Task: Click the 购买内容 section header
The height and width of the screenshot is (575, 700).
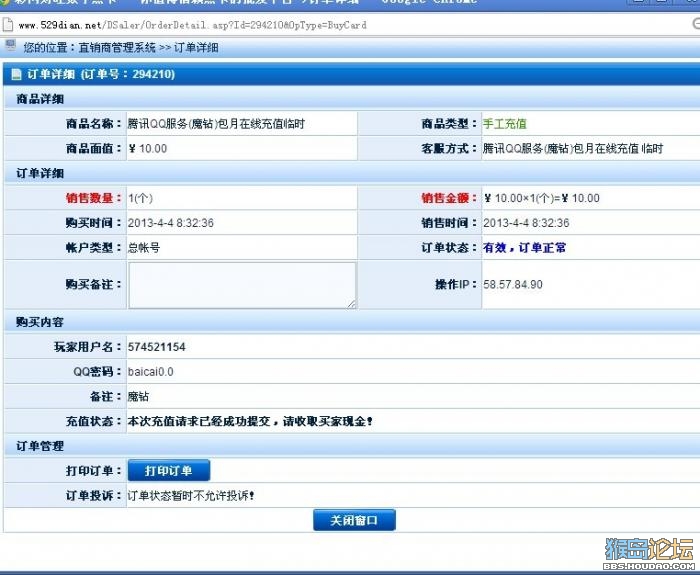Action: [40, 322]
